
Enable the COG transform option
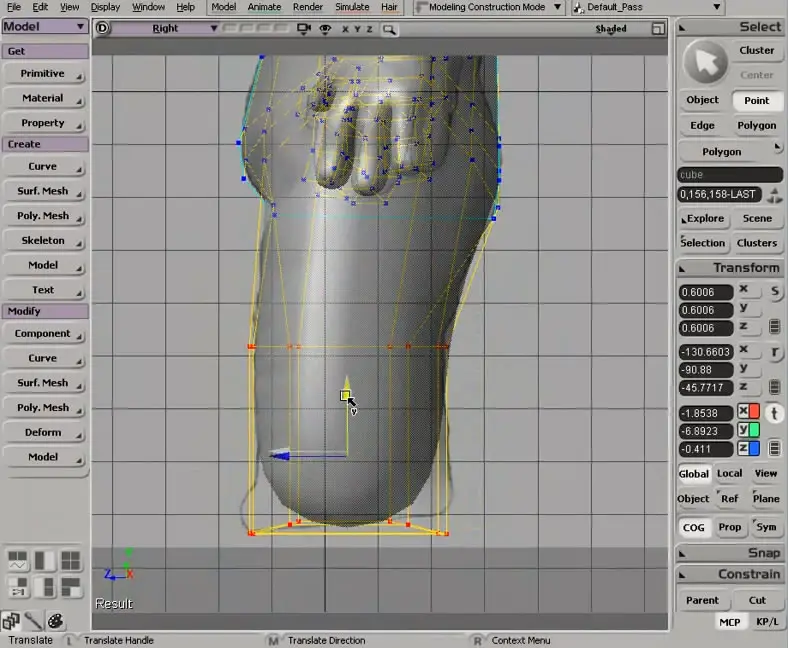tap(693, 527)
